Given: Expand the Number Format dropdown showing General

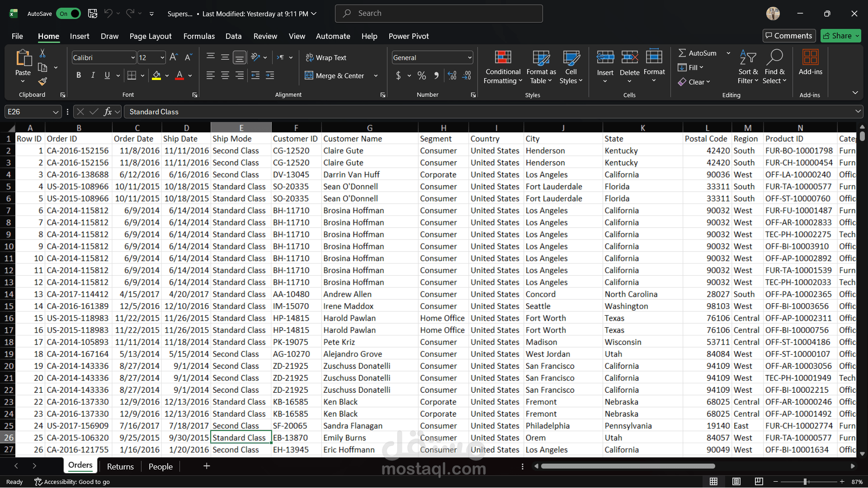Looking at the screenshot, I should (x=470, y=57).
